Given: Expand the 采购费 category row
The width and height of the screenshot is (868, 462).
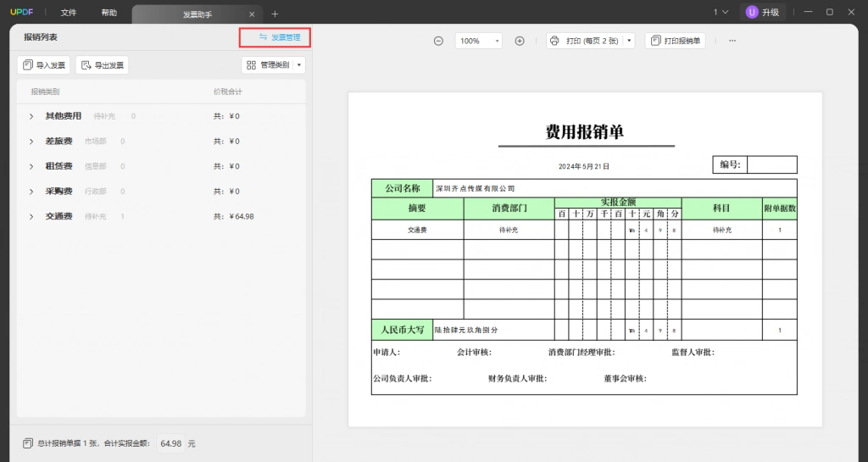Looking at the screenshot, I should point(31,192).
